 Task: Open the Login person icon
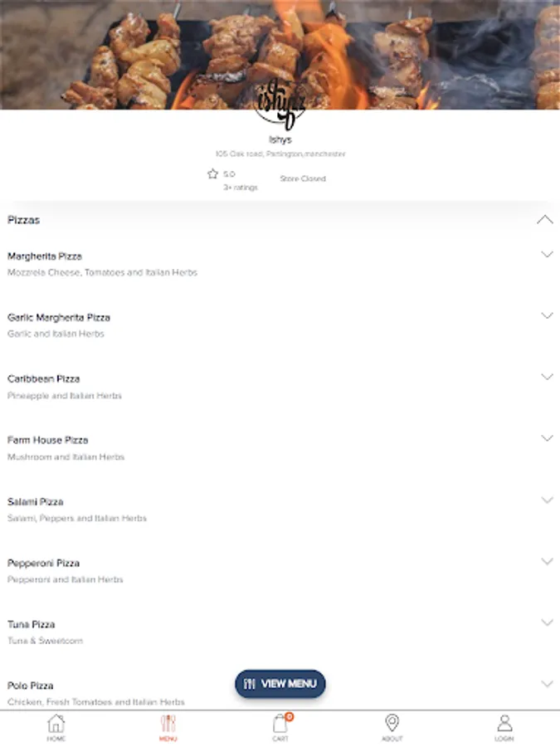point(504,723)
